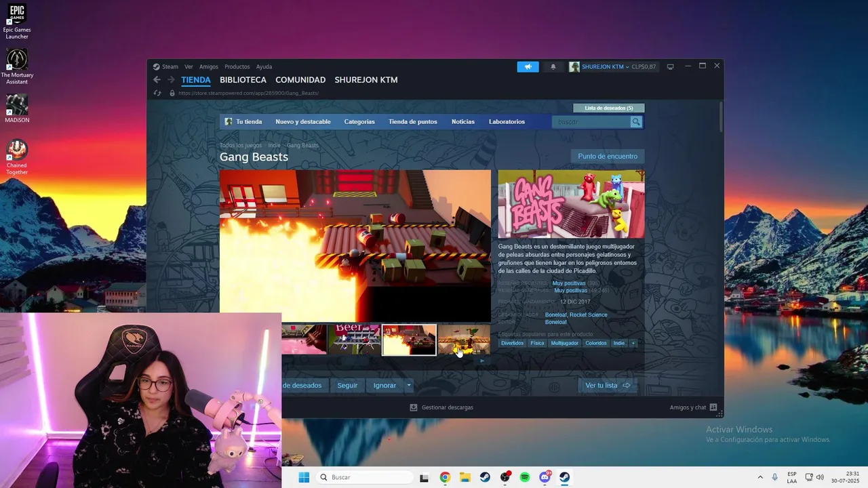
Task: Open the Chained Together desktop shortcut
Action: [17, 157]
